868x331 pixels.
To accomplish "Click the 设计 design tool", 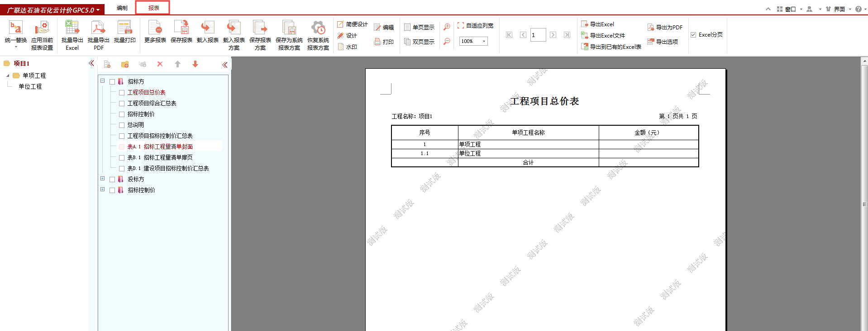I will point(347,36).
